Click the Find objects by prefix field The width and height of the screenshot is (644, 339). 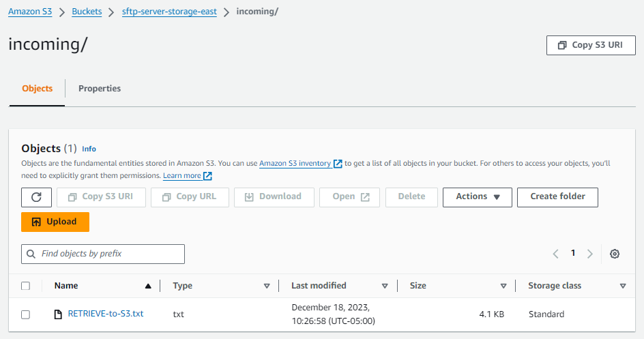click(x=103, y=254)
